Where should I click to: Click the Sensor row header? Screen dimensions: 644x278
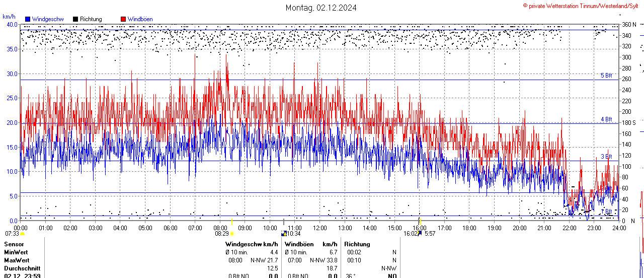(x=14, y=244)
